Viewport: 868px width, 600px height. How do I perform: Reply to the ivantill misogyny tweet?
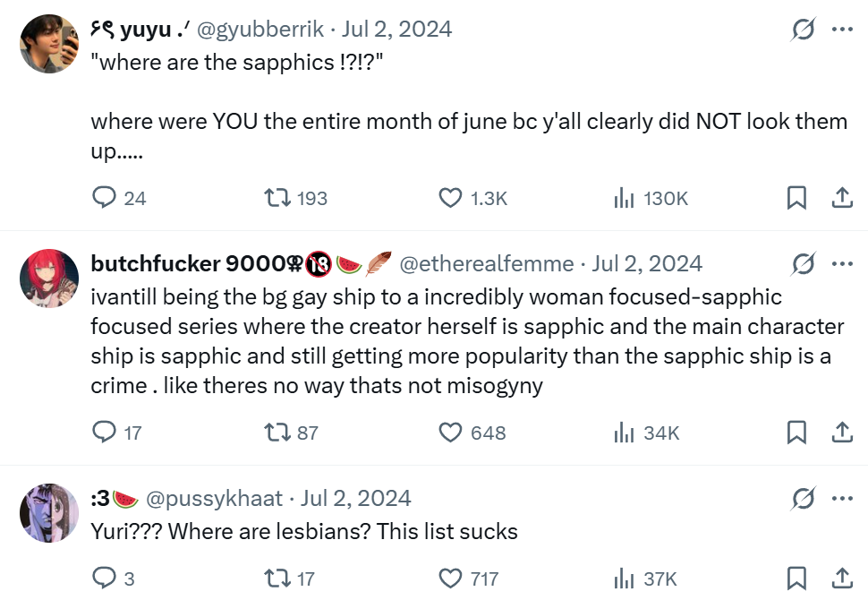(106, 433)
